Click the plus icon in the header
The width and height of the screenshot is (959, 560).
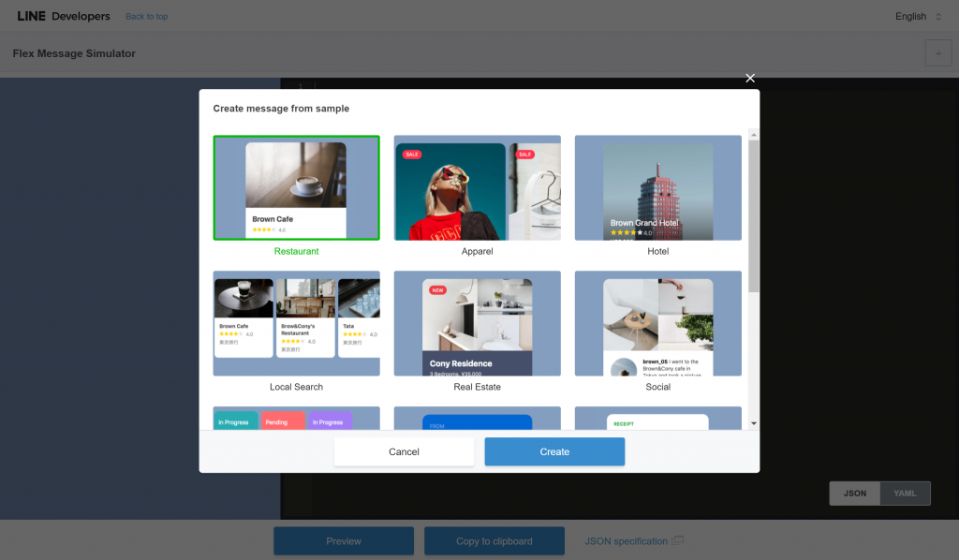(x=938, y=53)
